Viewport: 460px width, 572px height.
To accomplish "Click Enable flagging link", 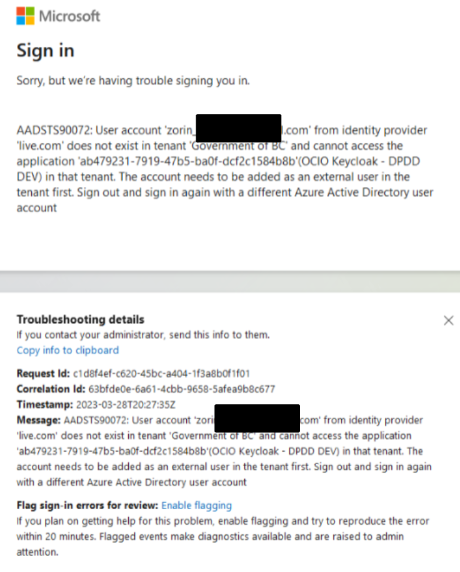I will point(197,506).
